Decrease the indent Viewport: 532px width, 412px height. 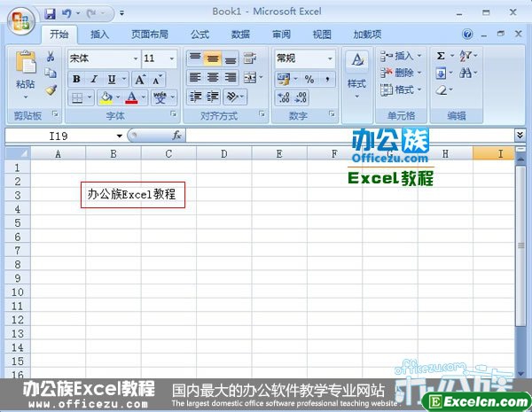195,97
